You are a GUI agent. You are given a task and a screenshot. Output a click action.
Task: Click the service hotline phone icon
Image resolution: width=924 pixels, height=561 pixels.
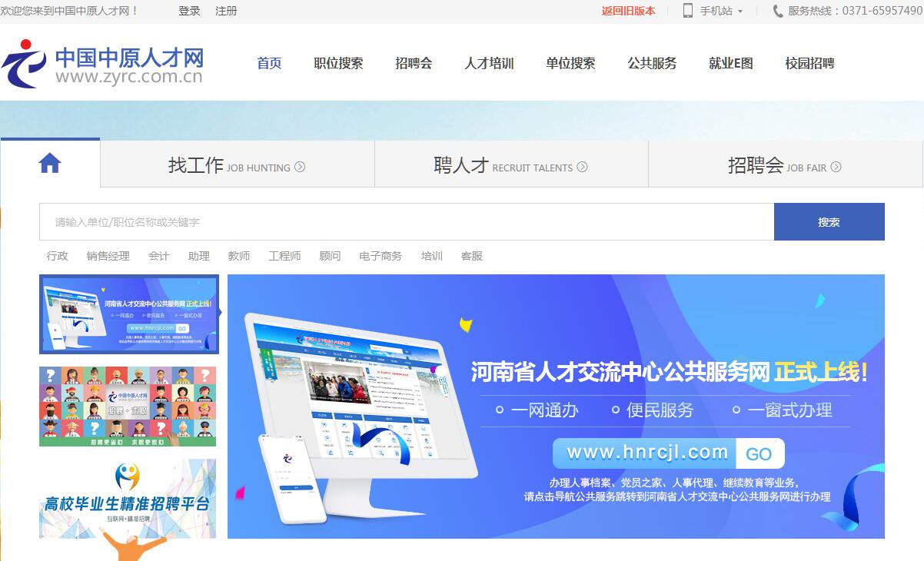coord(778,11)
